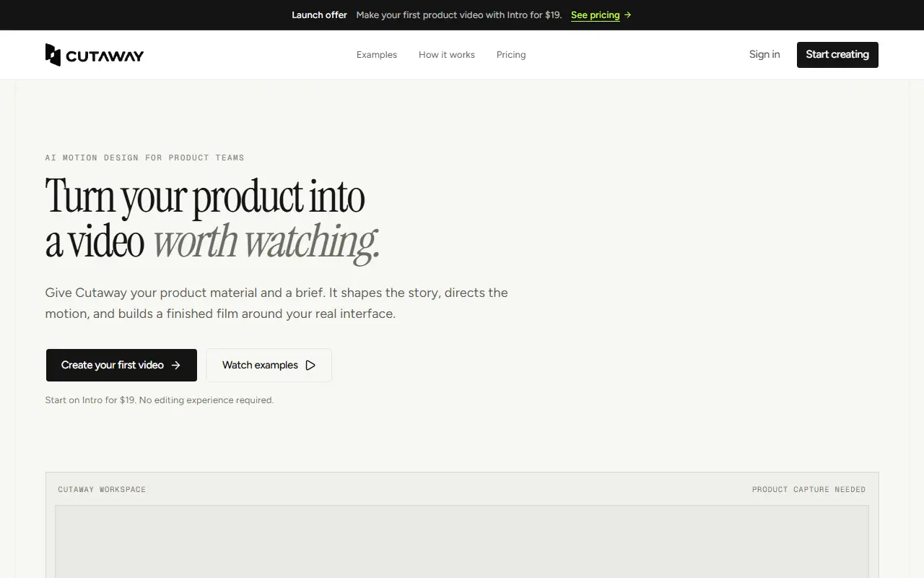The height and width of the screenshot is (578, 924).
Task: Click the arrow beside See pricing
Action: click(627, 15)
